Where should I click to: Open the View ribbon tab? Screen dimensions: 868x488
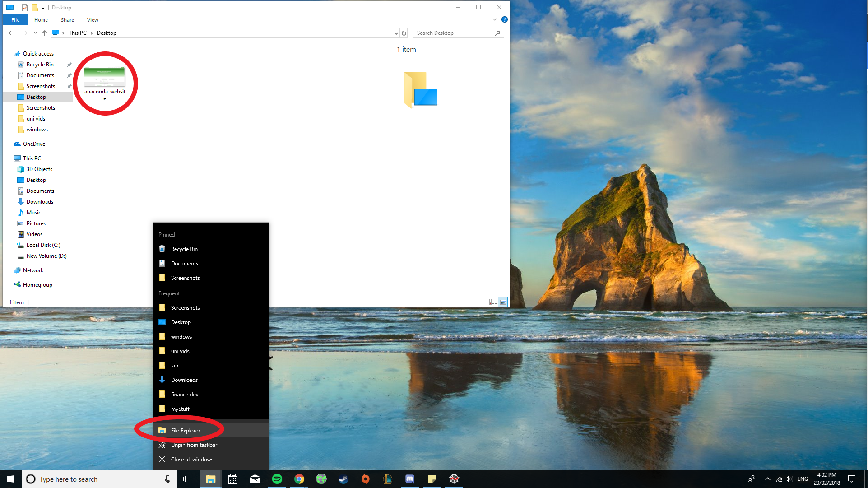[93, 20]
